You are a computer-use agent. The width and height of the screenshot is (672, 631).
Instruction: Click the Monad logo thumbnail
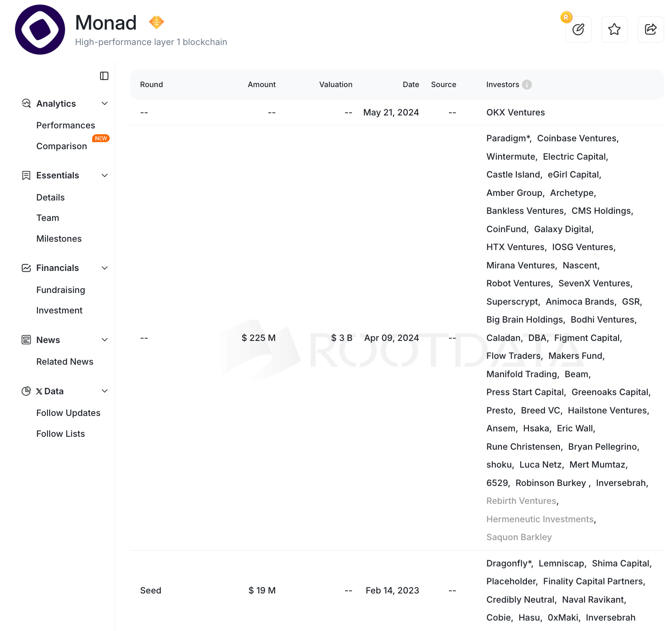pyautogui.click(x=39, y=29)
